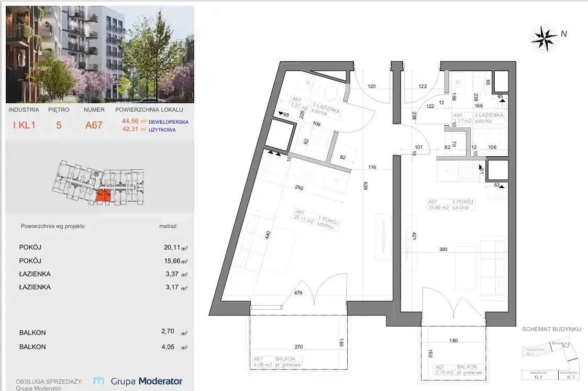The width and height of the screenshot is (588, 391).
Task: Click the Grupa Moderator company name
Action: click(x=147, y=382)
